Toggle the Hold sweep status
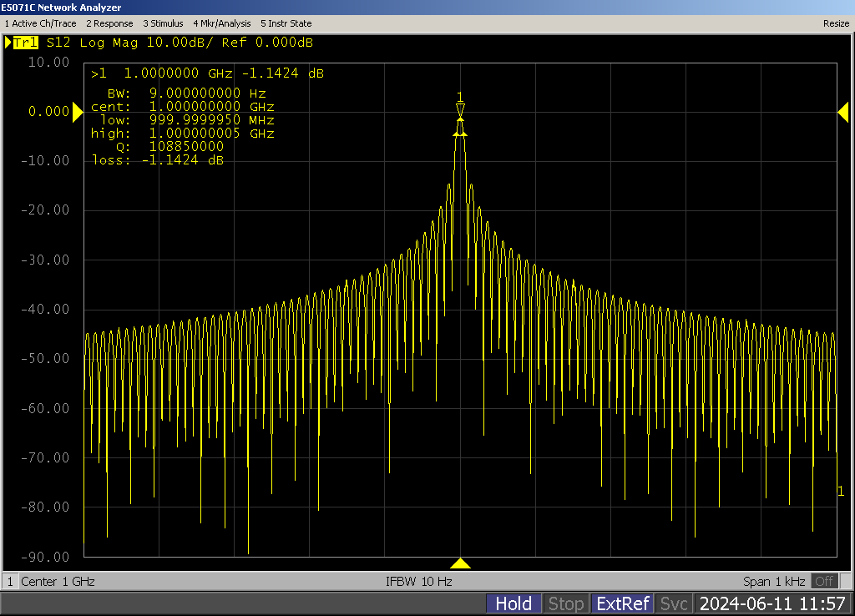855x616 pixels. tap(514, 603)
